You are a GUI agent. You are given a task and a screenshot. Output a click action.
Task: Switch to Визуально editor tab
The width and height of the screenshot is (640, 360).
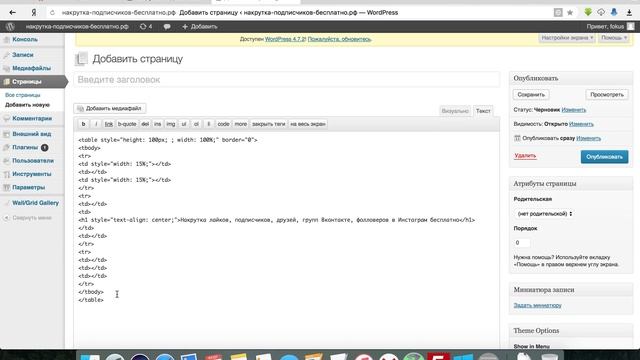tap(455, 111)
